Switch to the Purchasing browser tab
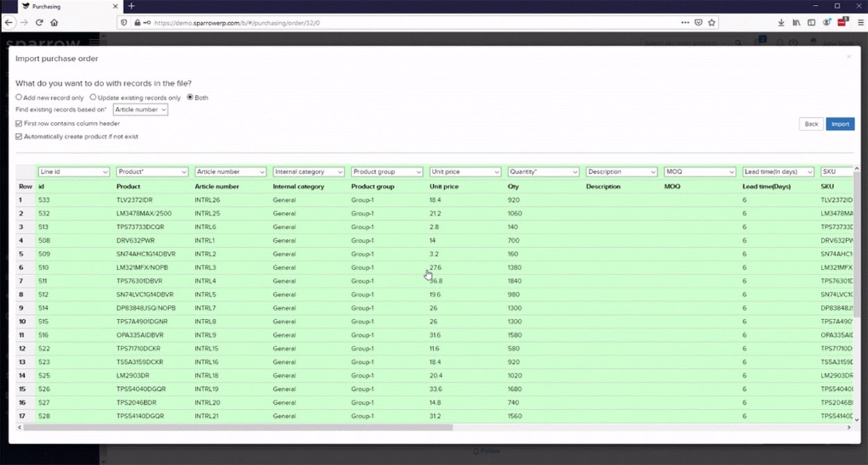868x465 pixels. (x=59, y=6)
